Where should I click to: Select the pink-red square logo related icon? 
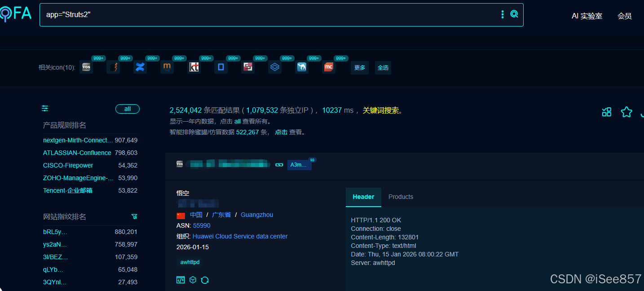248,67
